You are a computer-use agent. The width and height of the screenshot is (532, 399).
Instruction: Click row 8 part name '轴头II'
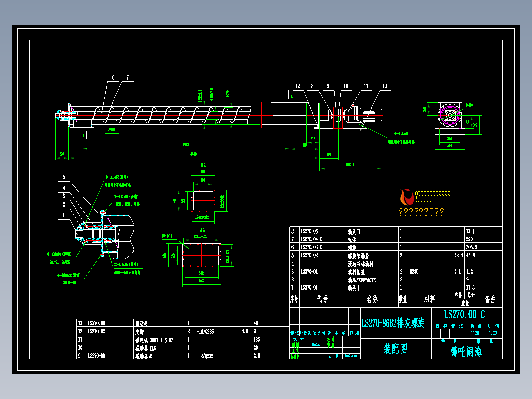[354, 231]
